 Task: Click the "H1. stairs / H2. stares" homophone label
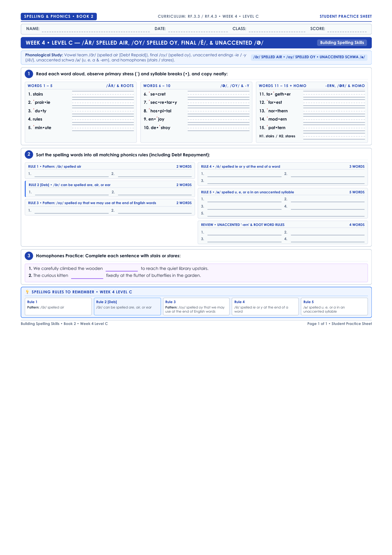277,136
